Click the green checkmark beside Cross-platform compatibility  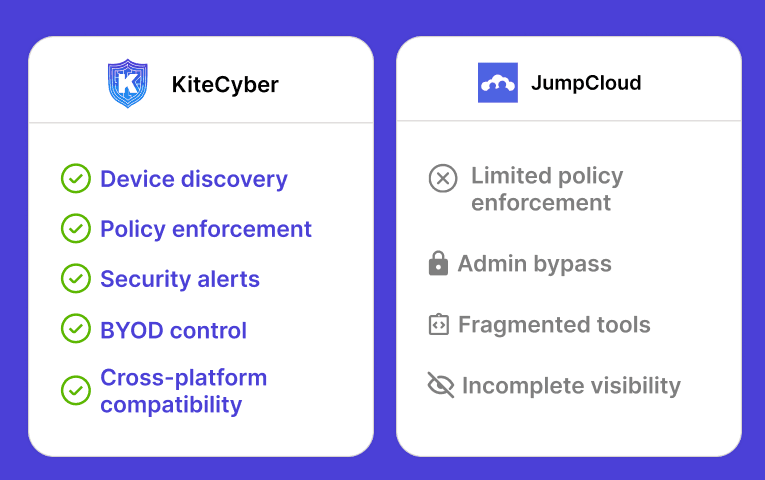[76, 390]
